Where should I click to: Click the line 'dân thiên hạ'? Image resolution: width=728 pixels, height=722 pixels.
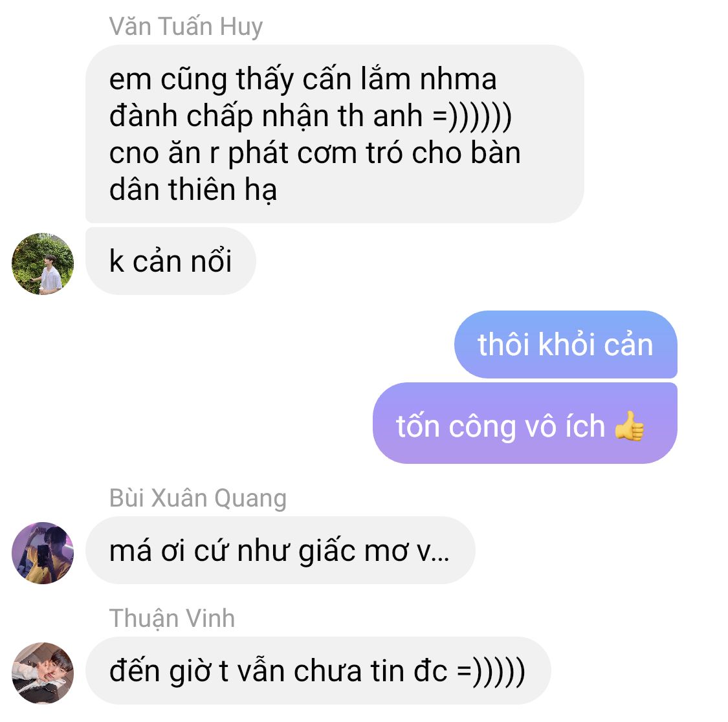(x=193, y=190)
